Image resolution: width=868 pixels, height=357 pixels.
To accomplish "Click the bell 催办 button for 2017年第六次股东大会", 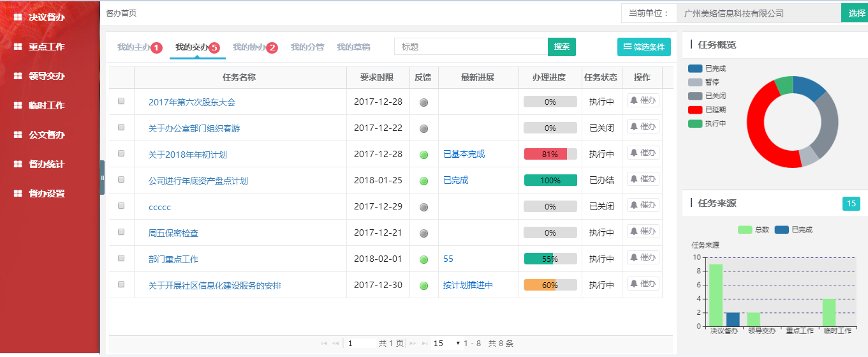I will tap(642, 100).
